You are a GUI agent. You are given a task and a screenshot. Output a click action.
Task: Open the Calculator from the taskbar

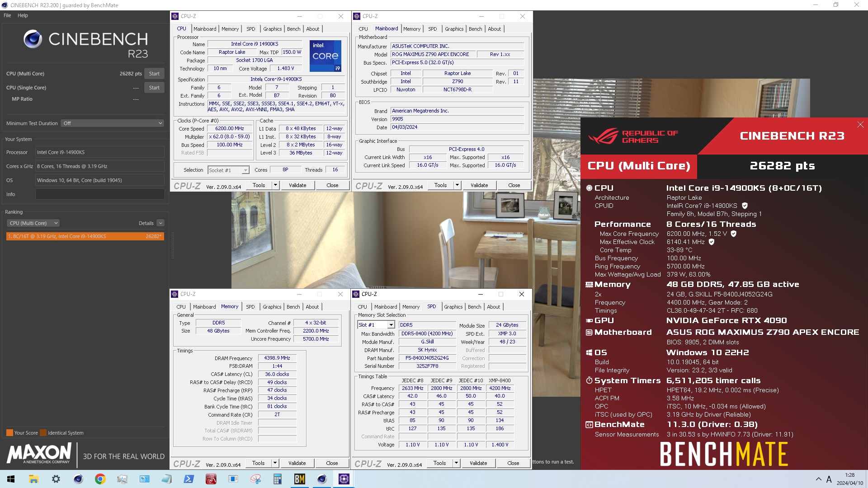tap(277, 479)
